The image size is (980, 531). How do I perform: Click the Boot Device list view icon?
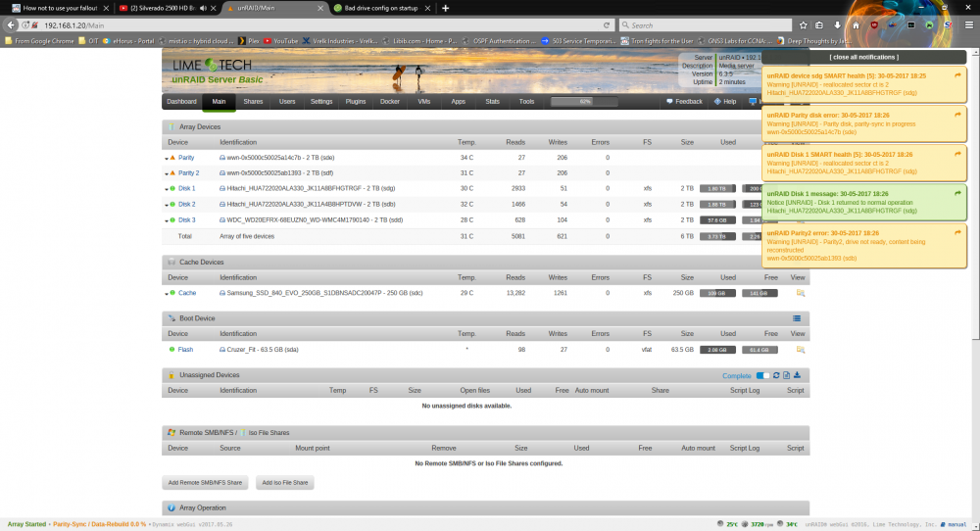[797, 318]
